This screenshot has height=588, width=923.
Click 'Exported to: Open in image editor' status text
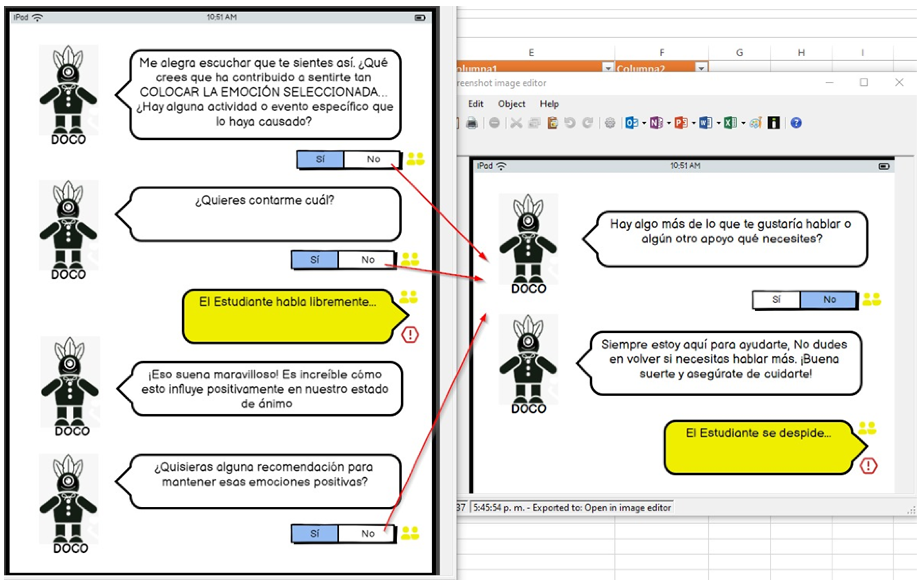pyautogui.click(x=601, y=508)
